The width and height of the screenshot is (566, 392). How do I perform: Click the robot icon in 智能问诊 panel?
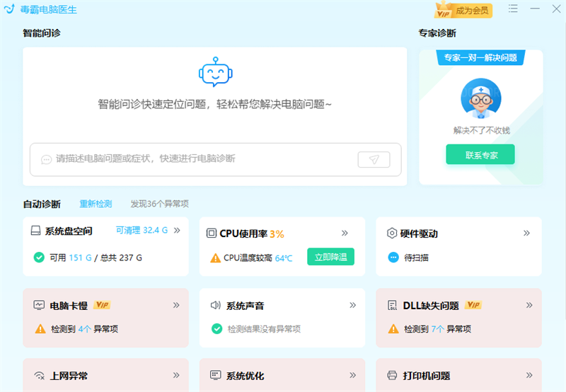click(214, 71)
